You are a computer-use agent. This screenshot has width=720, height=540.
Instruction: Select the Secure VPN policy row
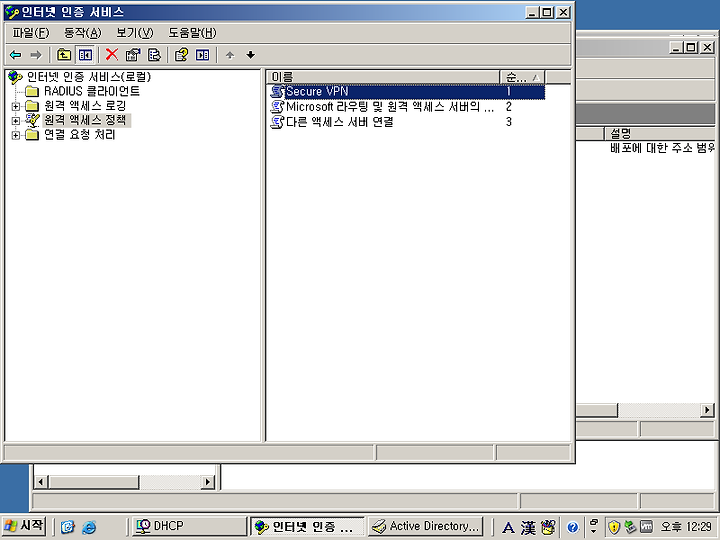point(407,91)
